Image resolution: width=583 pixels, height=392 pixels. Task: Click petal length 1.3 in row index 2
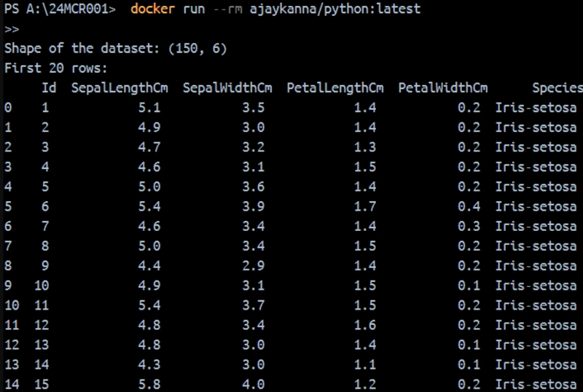(365, 147)
